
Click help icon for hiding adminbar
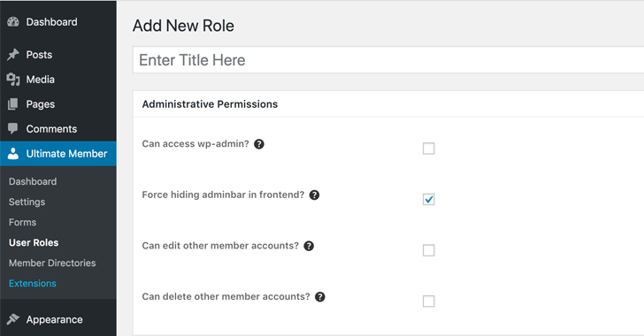click(314, 195)
